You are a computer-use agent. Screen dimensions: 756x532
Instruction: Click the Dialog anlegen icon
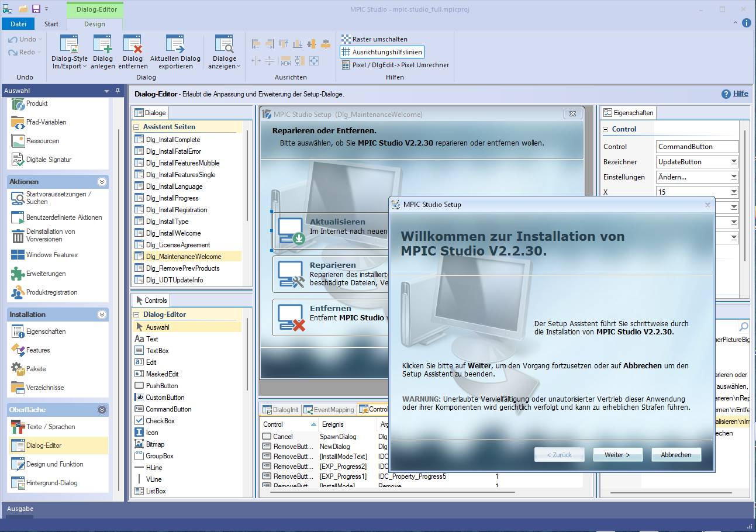click(103, 44)
